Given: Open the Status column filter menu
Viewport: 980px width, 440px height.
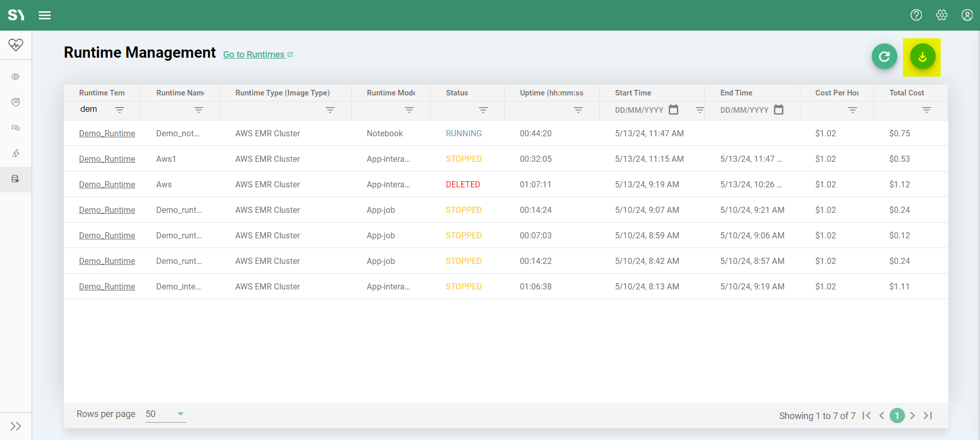Looking at the screenshot, I should click(483, 110).
